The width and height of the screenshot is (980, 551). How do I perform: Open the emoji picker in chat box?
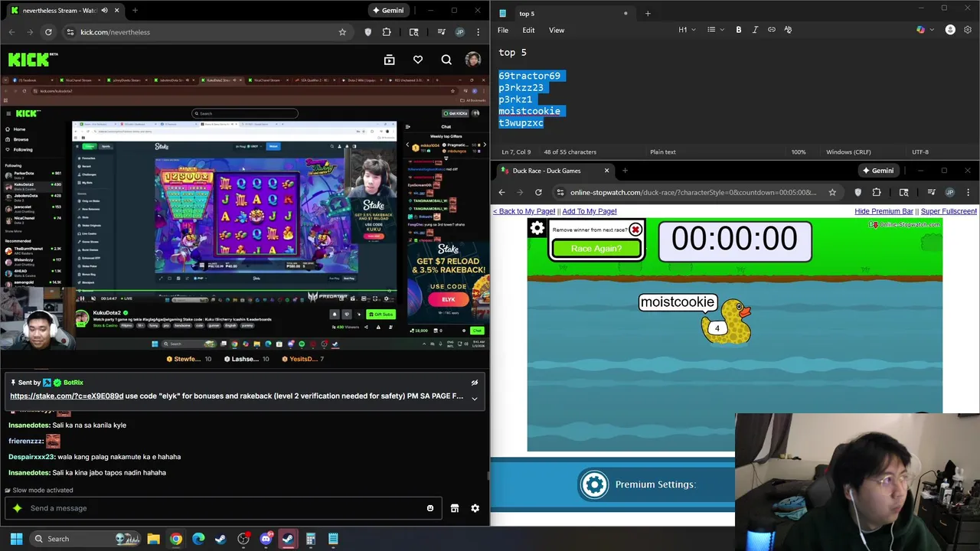click(430, 508)
